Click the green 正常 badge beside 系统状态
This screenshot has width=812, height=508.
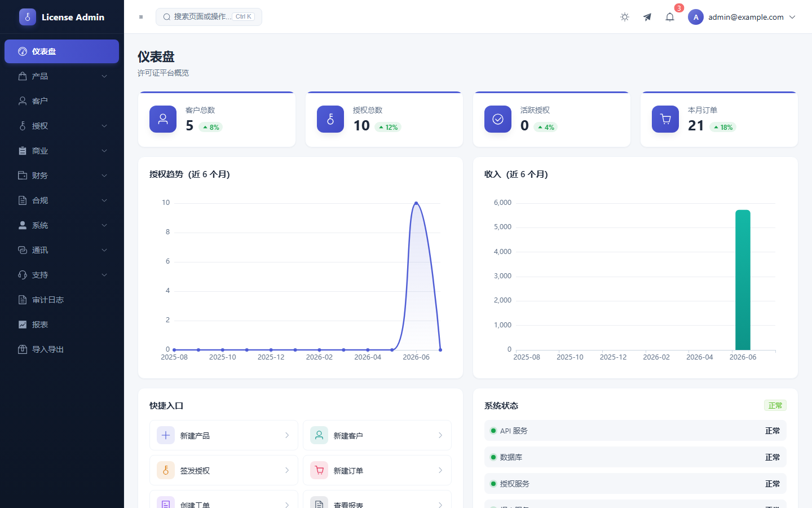[x=775, y=405]
